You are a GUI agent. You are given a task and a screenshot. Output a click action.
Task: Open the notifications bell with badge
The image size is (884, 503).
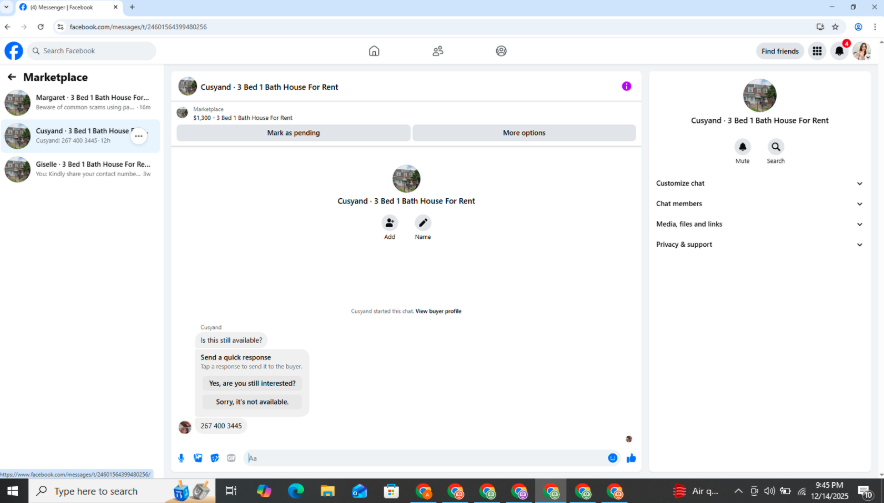coord(839,51)
